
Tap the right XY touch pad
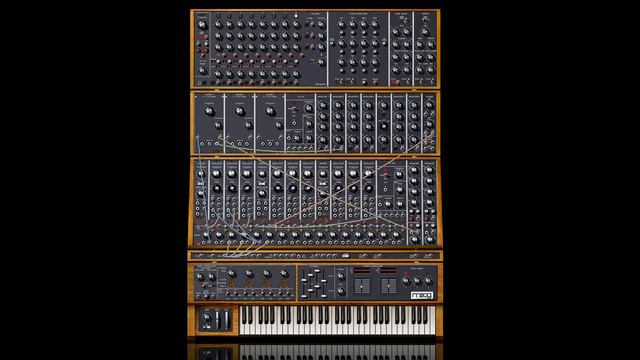(389, 286)
